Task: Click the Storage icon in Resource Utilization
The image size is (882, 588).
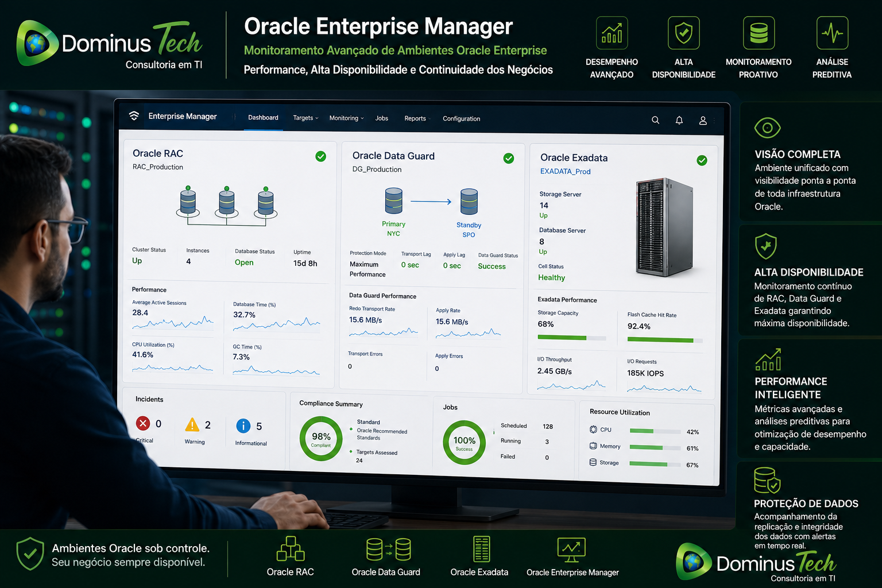Action: coord(593,462)
